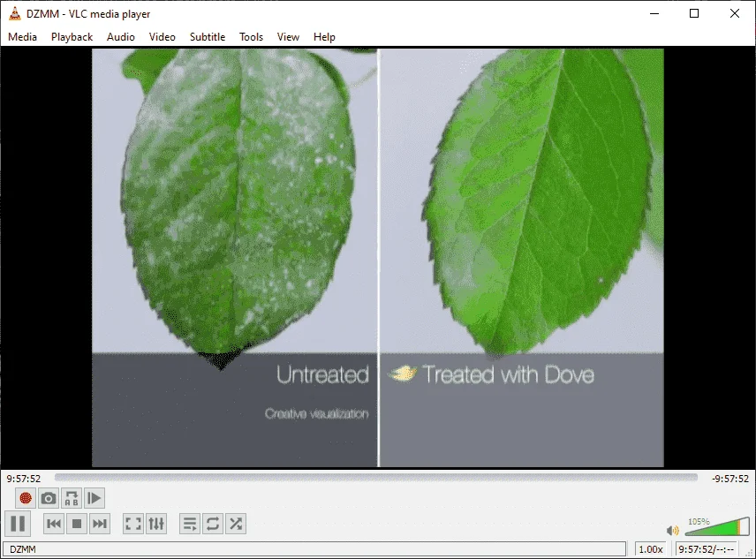Adjust the volume slider at 105%
Screen dimensions: 756x559
[x=717, y=526]
